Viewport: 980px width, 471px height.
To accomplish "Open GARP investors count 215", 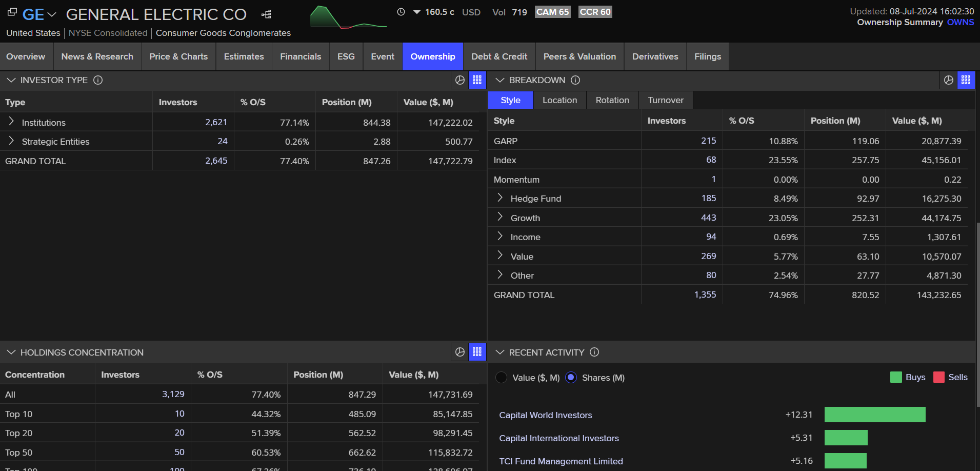I will (709, 141).
